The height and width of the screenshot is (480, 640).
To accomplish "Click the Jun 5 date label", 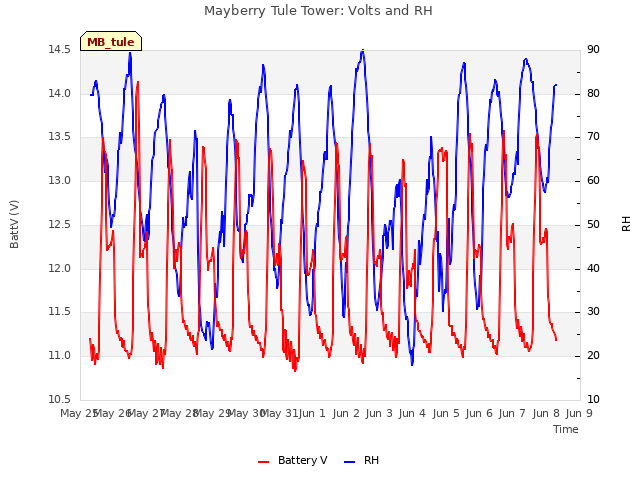I will tap(446, 413).
